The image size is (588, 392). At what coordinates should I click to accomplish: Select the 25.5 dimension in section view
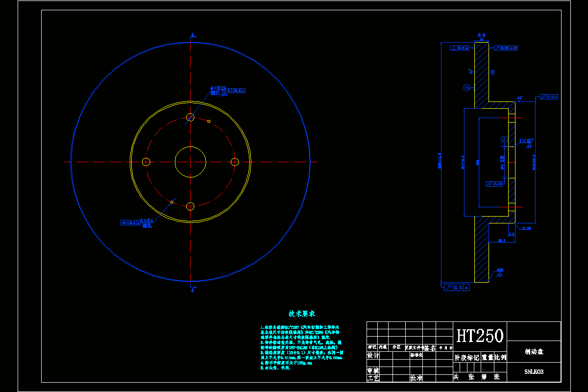point(502,241)
